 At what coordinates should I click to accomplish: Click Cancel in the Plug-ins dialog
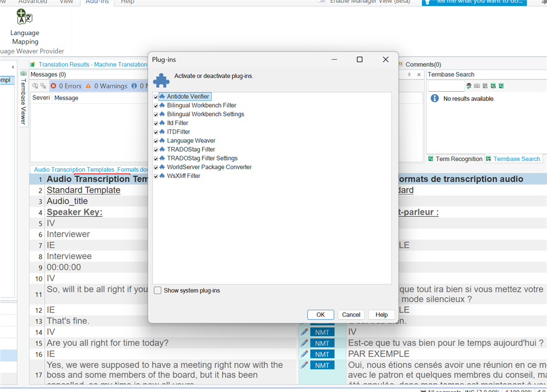coord(351,315)
